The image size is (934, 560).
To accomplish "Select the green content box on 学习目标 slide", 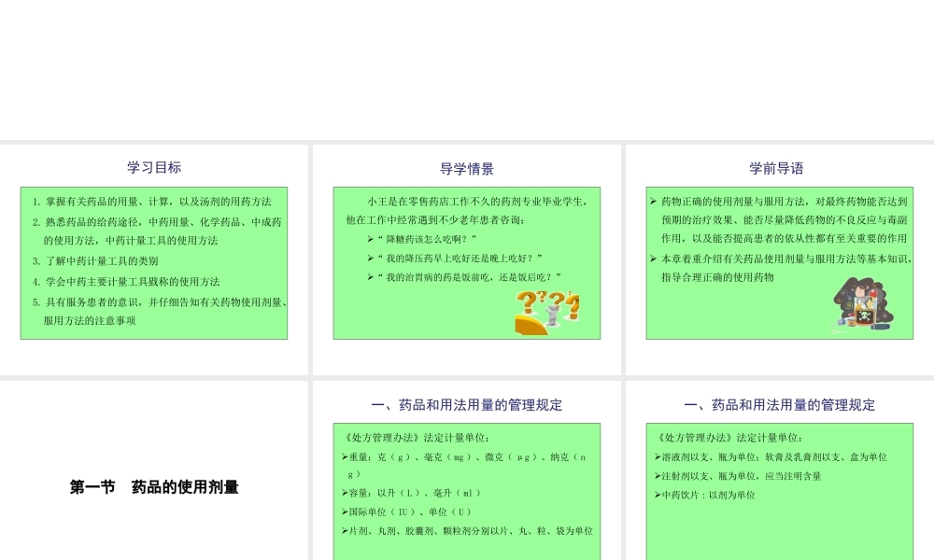I will [152, 263].
